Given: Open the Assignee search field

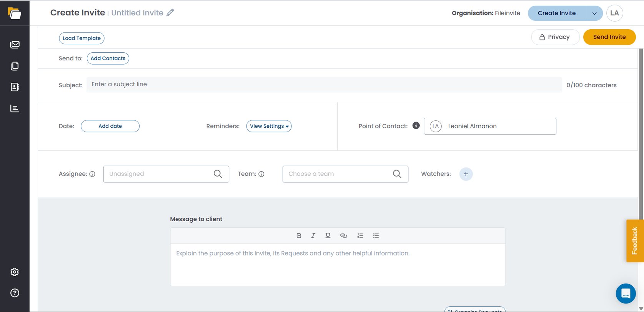Looking at the screenshot, I should [x=166, y=174].
